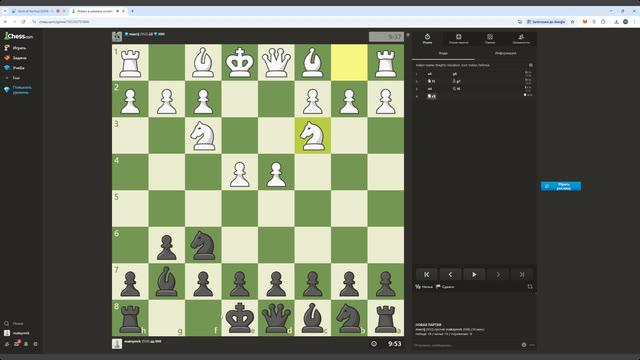Select move 1 black g6 in move list
640x360 pixels.
pos(455,74)
